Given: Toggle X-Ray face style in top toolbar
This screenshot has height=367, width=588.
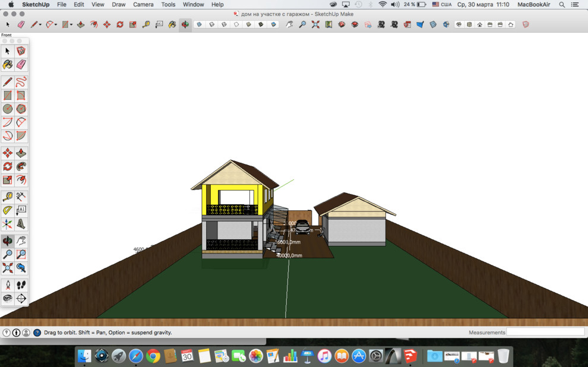Looking at the screenshot, I should [199, 25].
